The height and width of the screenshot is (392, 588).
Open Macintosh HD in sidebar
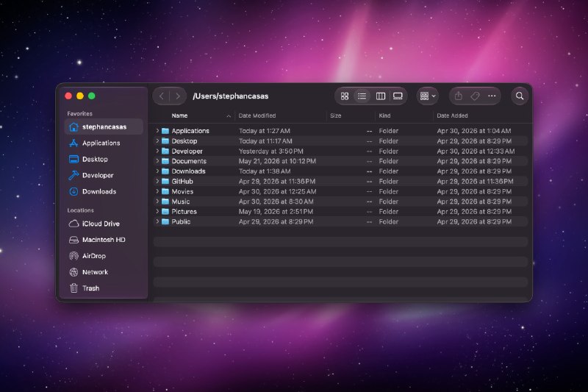104,240
